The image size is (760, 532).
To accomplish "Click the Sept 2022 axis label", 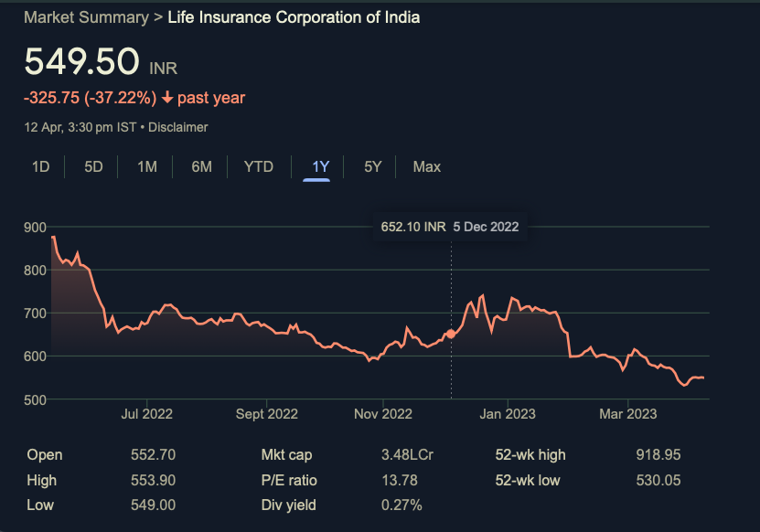I will [266, 414].
